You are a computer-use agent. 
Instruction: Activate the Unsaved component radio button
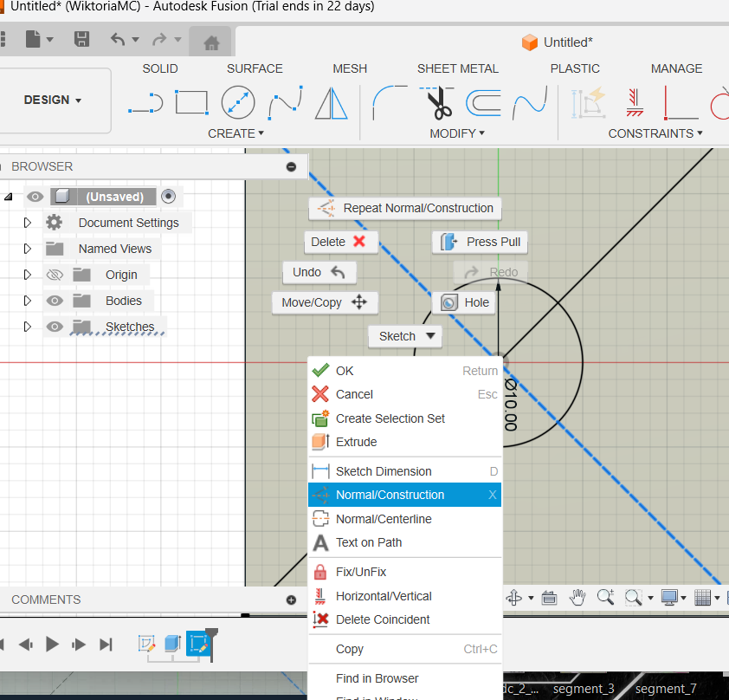coord(168,197)
